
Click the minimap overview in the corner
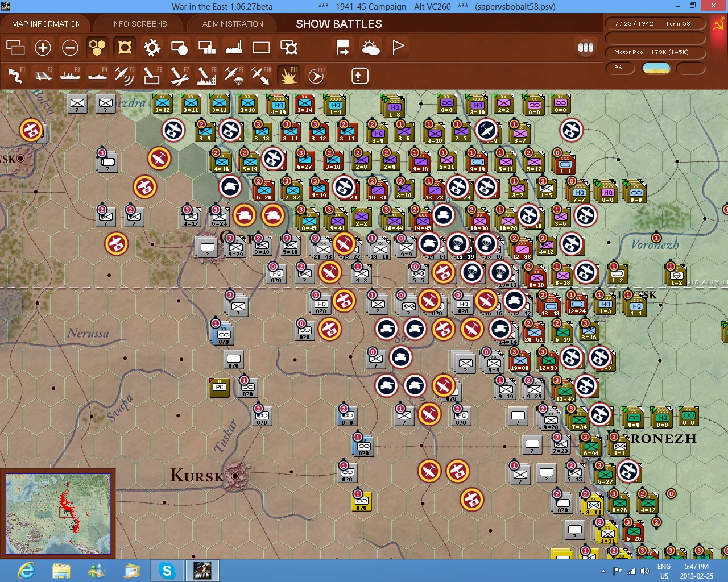point(58,514)
